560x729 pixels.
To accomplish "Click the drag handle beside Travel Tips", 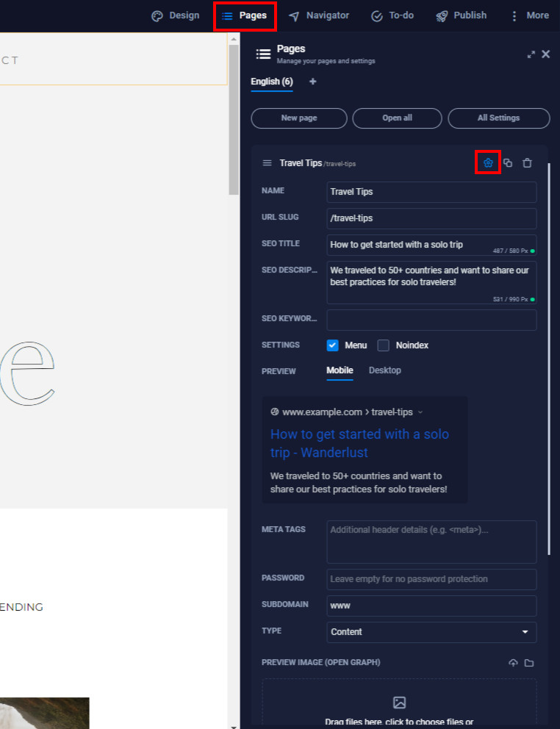I will tap(267, 162).
